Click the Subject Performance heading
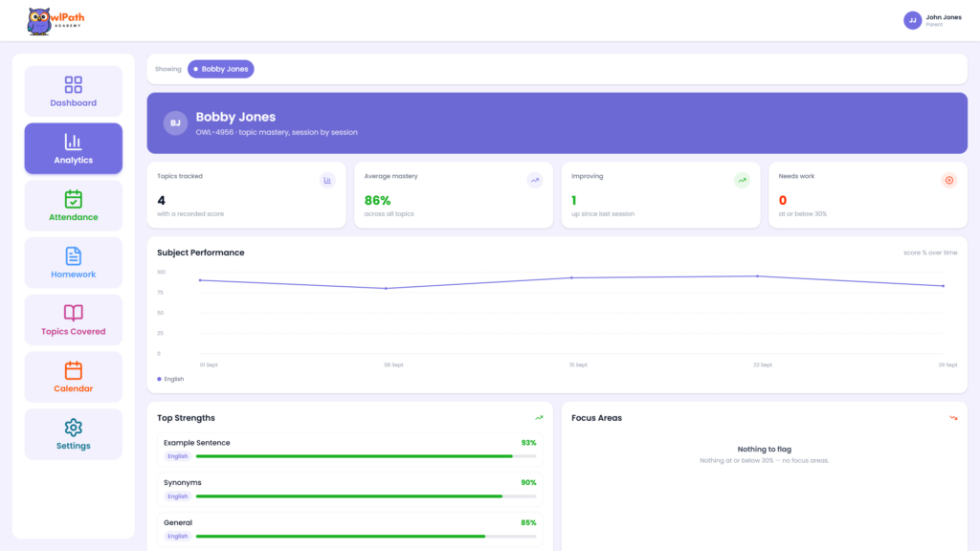 point(201,253)
